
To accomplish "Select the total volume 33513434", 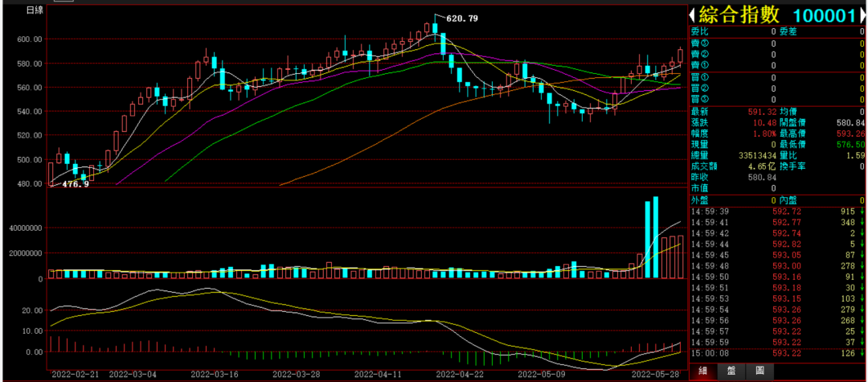I will [756, 155].
